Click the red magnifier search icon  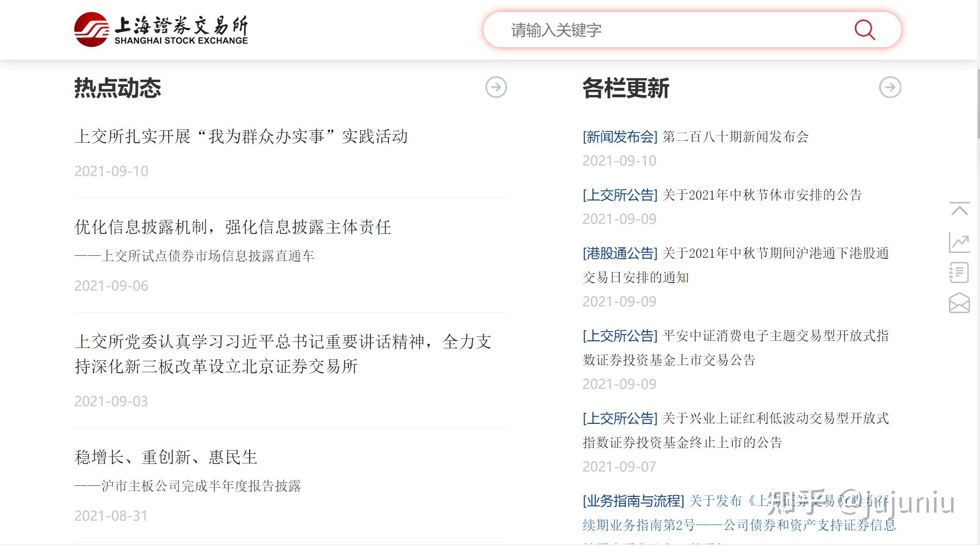click(864, 30)
